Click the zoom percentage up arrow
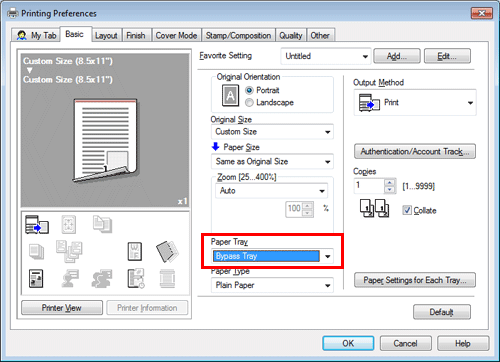This screenshot has width=500, height=362. click(x=308, y=206)
